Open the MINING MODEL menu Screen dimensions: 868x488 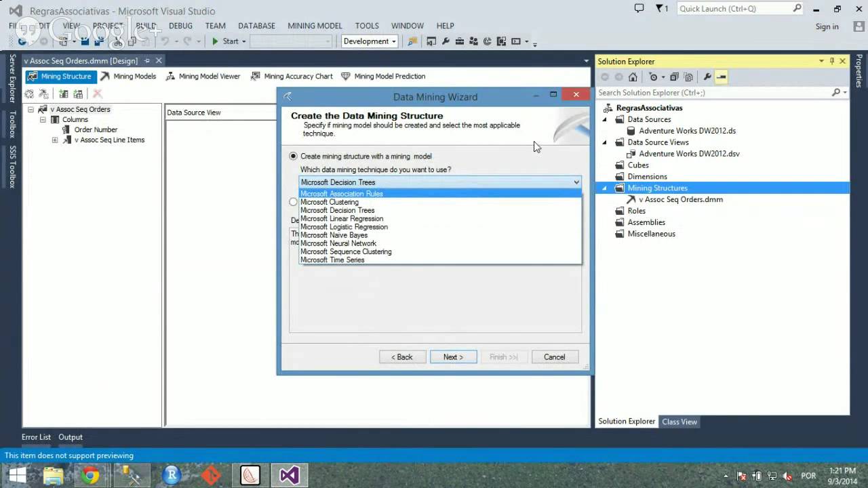click(x=315, y=26)
